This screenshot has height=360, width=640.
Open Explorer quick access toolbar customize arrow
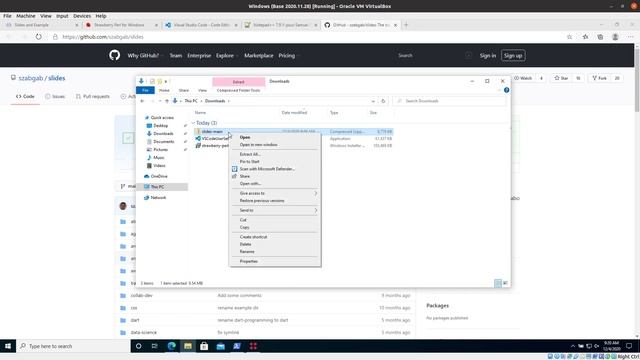(166, 82)
